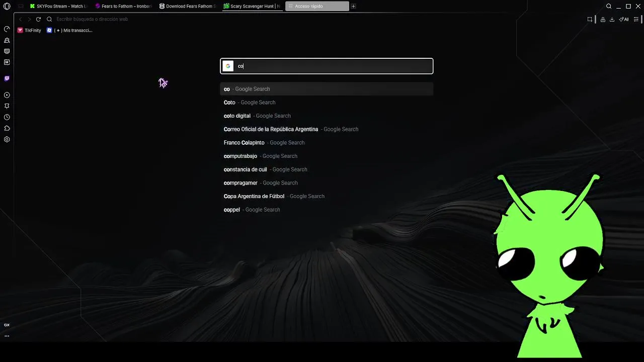
Task: Open the profile account icon
Action: pos(603,19)
